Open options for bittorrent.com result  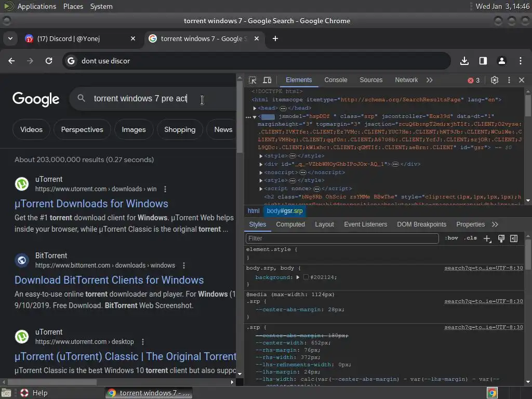(184, 265)
